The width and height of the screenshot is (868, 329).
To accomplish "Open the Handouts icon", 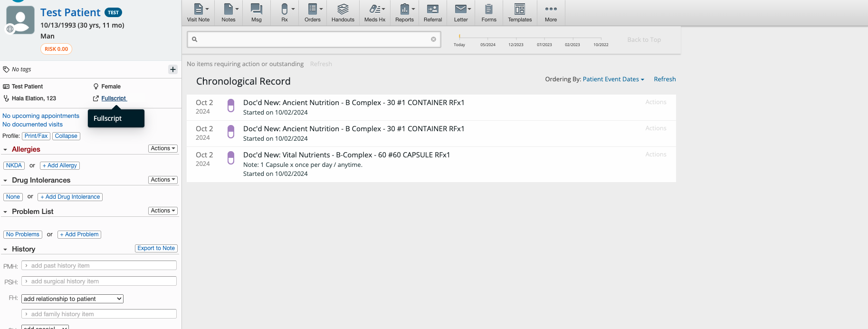I will click(x=343, y=13).
